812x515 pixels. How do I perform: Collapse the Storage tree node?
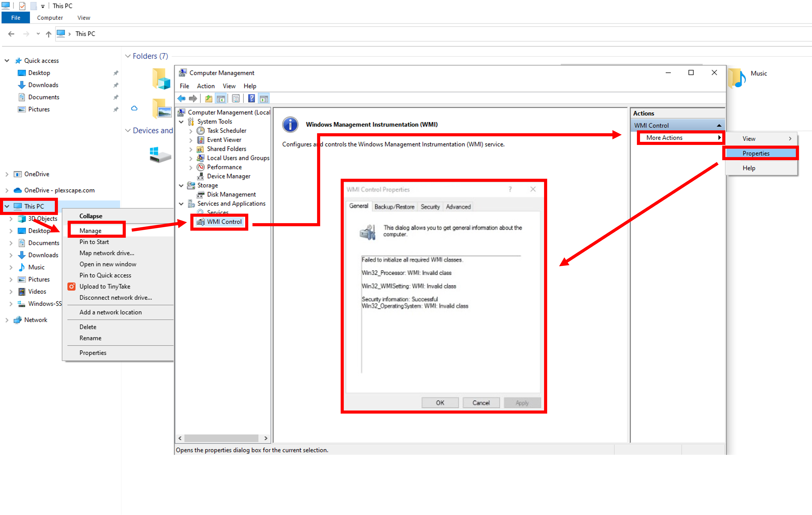(181, 185)
